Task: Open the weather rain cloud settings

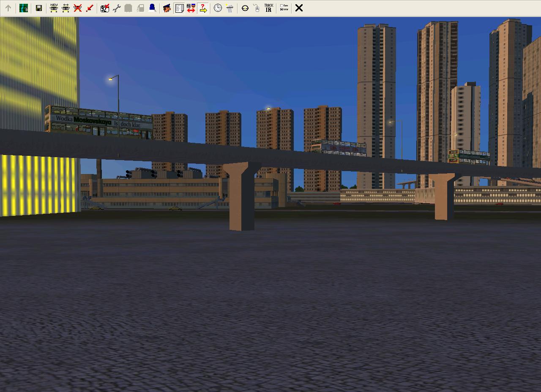Action: coord(230,8)
